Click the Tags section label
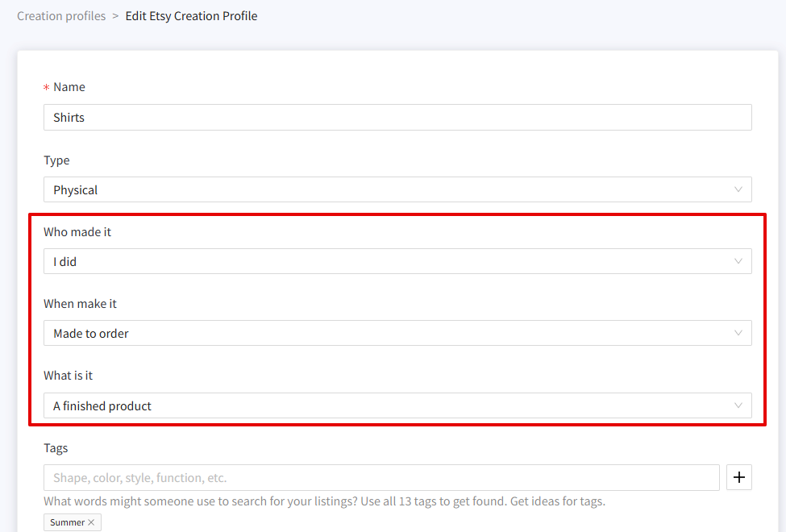The width and height of the screenshot is (786, 532). pos(56,447)
